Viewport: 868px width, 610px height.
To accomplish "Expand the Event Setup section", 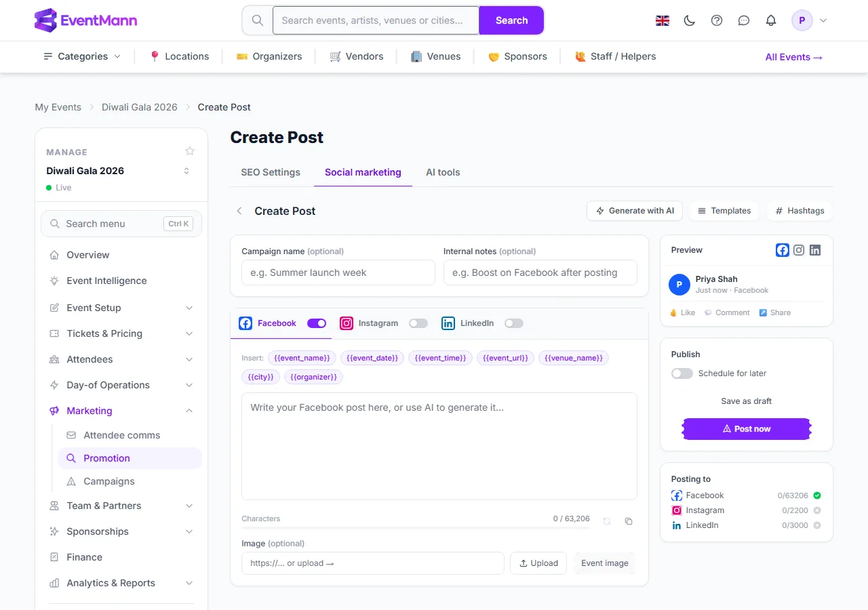I will pos(121,308).
